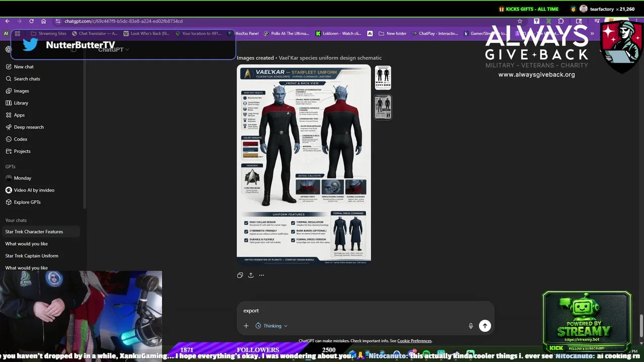The width and height of the screenshot is (644, 362).
Task: Open the generated Vael'Kar uniform image
Action: 304,164
